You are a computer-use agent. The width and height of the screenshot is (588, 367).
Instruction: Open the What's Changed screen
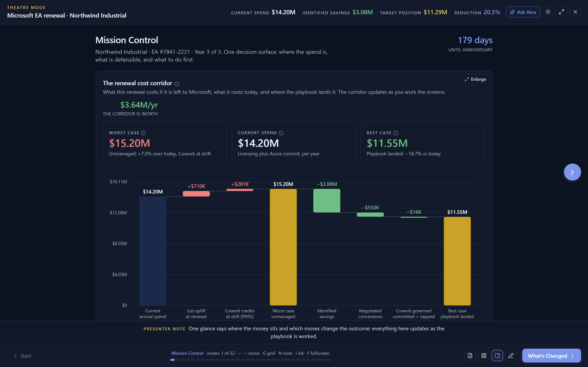551,356
